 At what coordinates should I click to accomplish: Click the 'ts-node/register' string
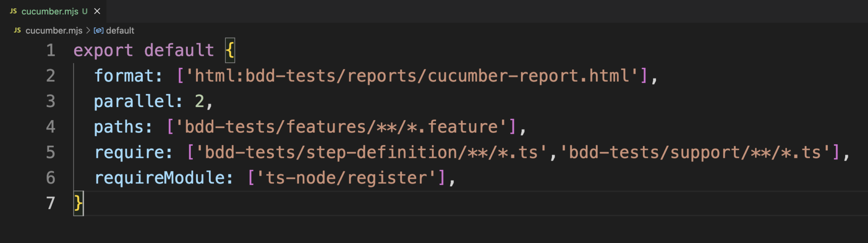pos(346,178)
